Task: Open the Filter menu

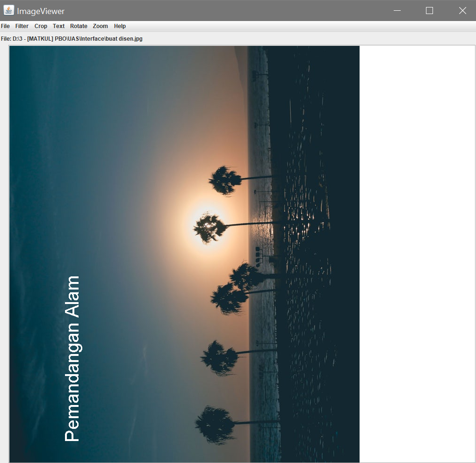Action: [x=22, y=26]
